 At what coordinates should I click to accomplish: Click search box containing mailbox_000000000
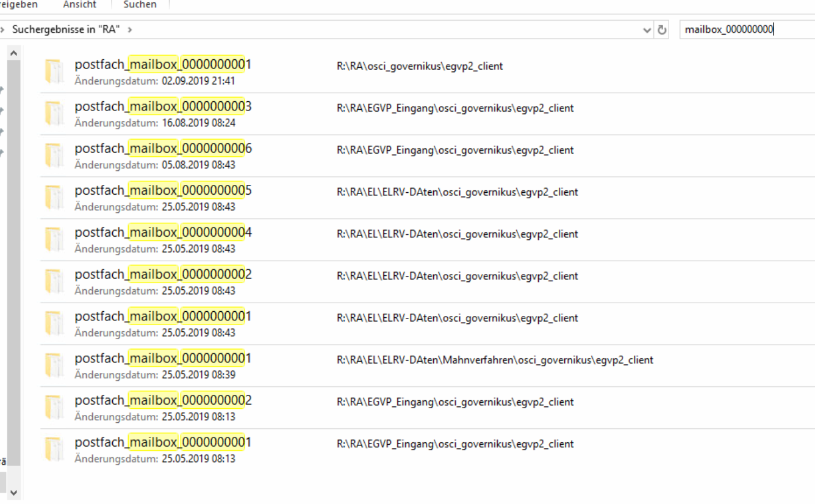[x=744, y=29]
